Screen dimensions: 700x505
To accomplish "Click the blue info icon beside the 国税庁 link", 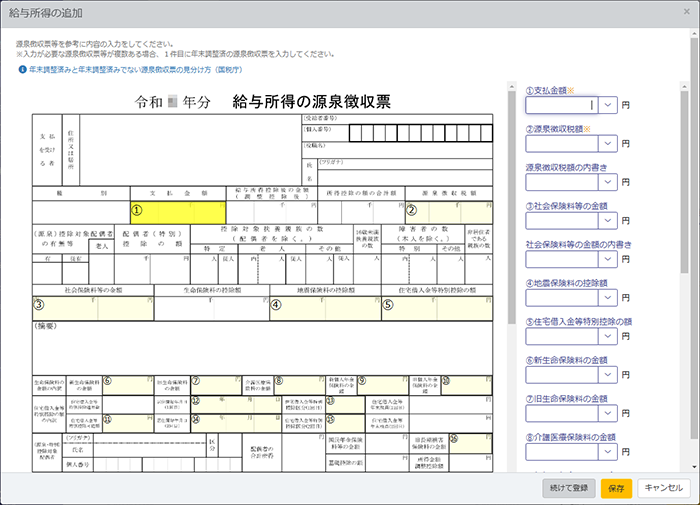I will 22,70.
